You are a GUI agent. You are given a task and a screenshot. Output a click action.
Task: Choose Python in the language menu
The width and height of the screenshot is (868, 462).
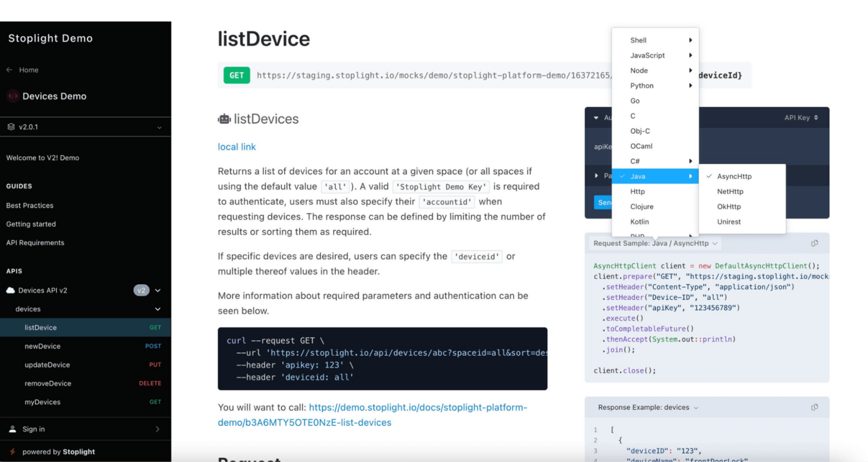[655, 86]
